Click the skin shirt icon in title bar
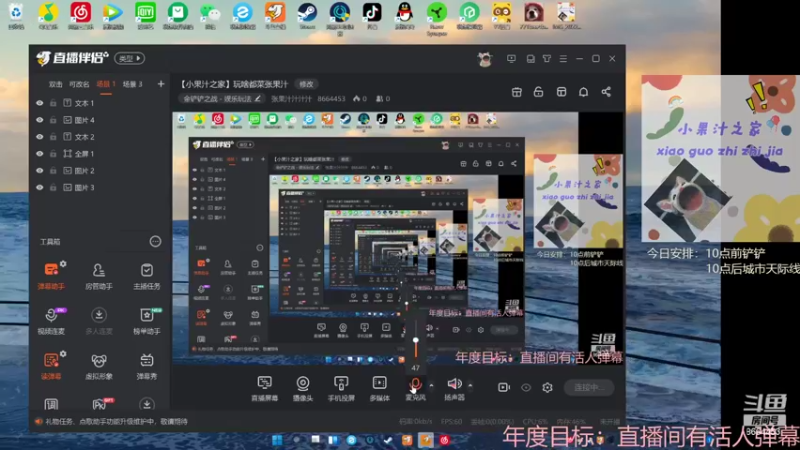This screenshot has height=450, width=800. [x=546, y=59]
